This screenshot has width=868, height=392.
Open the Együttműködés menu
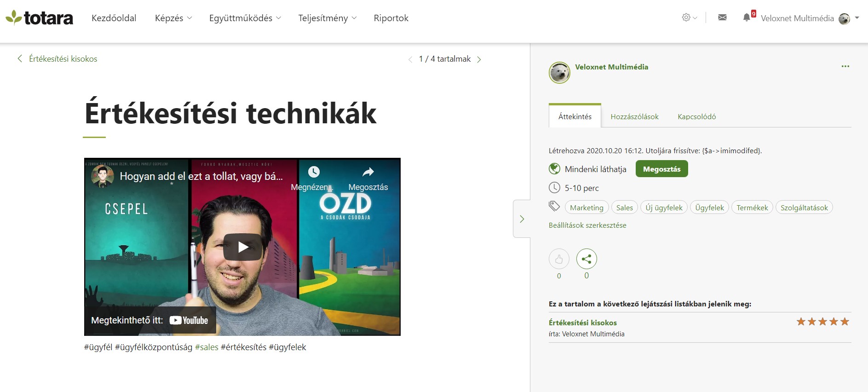(x=245, y=18)
